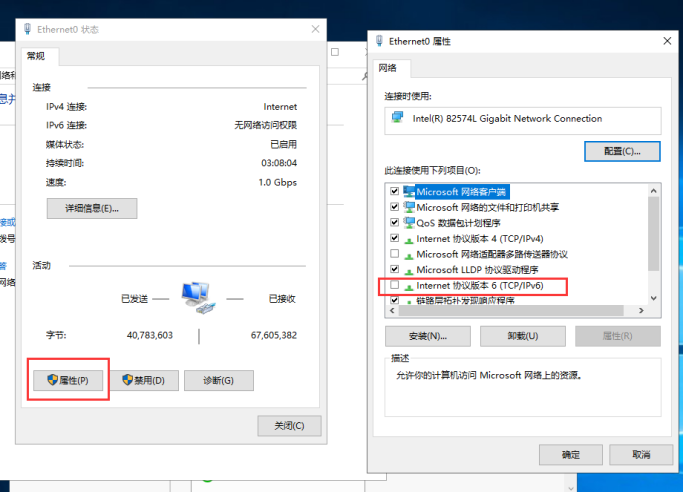Click the network activity computers icon
The width and height of the screenshot is (683, 492).
[x=198, y=298]
